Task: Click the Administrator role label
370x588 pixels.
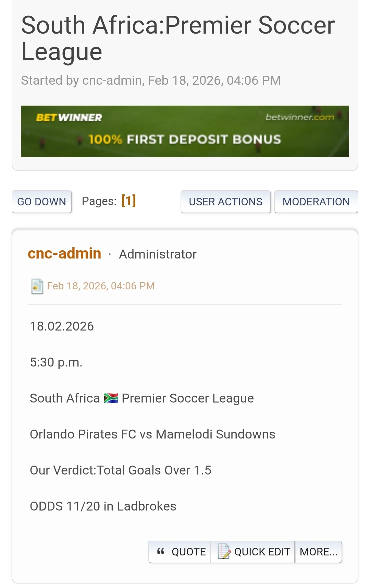Action: (158, 254)
